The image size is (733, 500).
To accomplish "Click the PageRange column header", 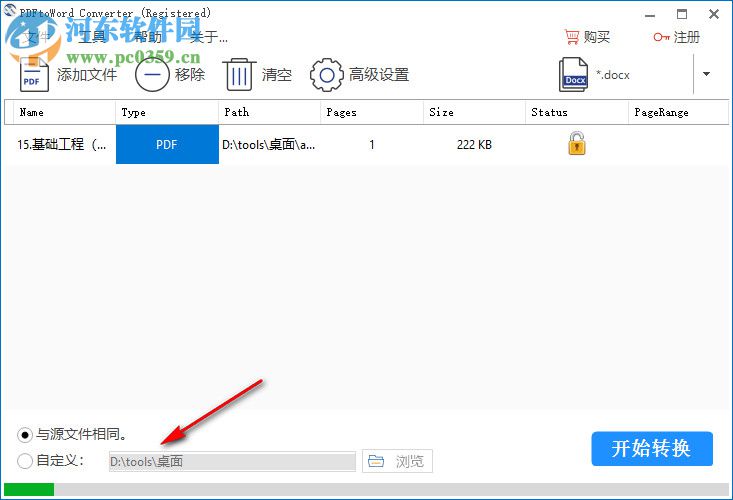I will point(678,112).
